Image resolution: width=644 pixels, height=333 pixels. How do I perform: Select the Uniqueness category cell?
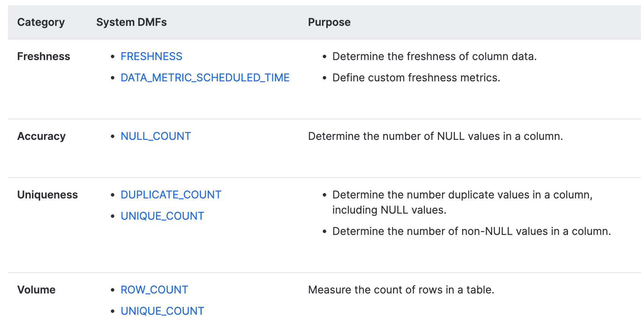(47, 195)
